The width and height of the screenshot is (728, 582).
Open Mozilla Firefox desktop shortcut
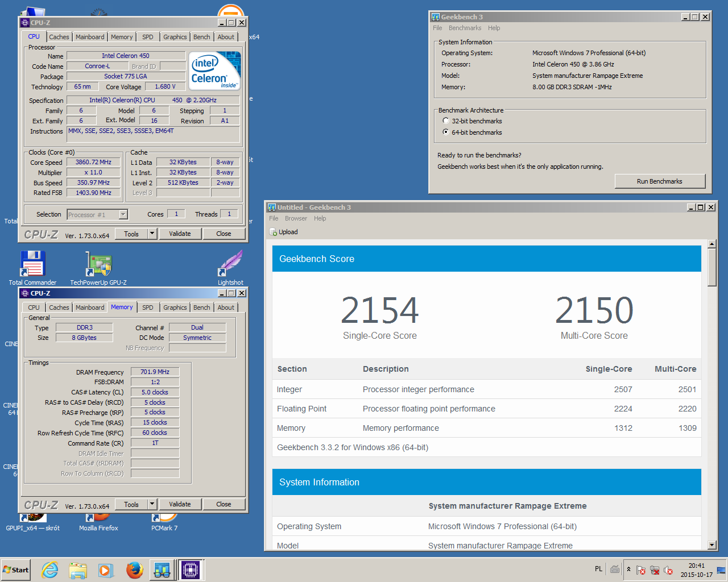98,523
